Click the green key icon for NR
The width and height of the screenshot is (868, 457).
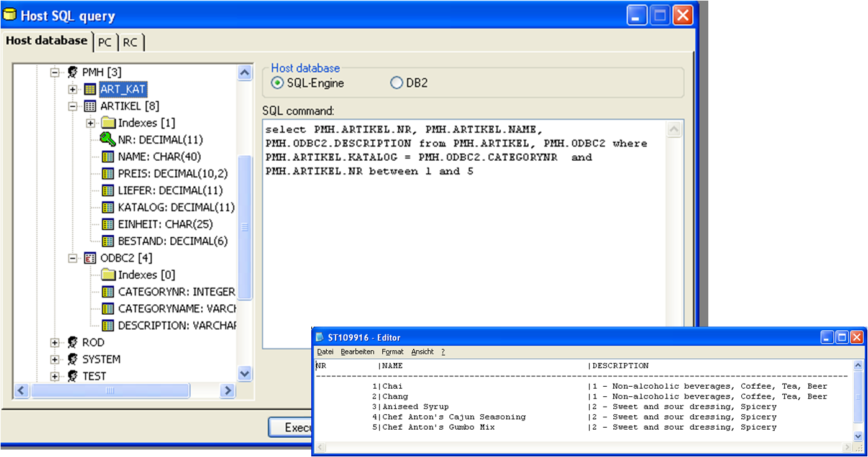pyautogui.click(x=108, y=140)
